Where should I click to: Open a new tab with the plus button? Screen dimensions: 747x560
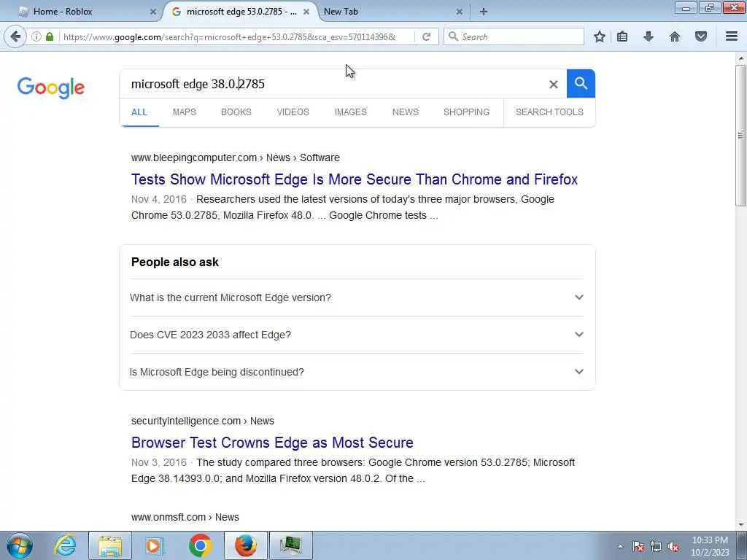[x=484, y=12]
